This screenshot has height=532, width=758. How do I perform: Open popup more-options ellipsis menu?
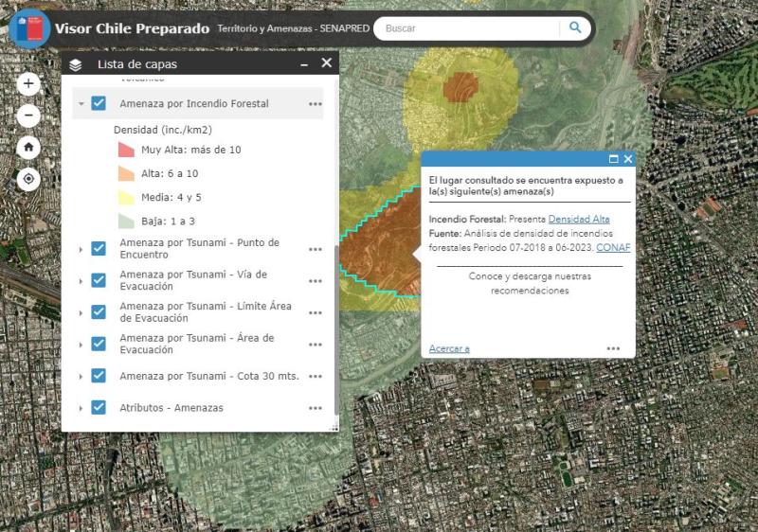point(613,348)
